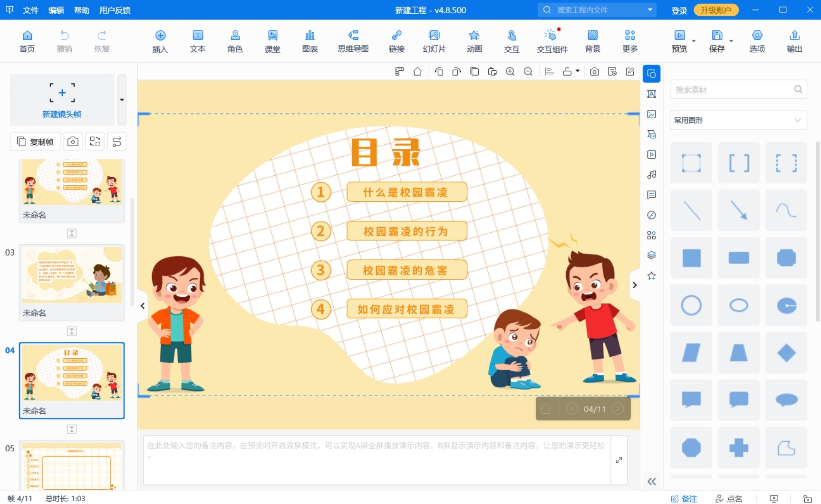Image resolution: width=821 pixels, height=504 pixels.
Task: Go to next frame in 04/11 navigator
Action: 618,409
